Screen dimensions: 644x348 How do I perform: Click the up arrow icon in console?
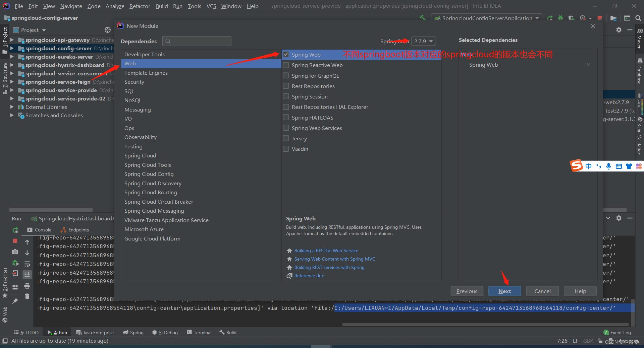coord(27,242)
